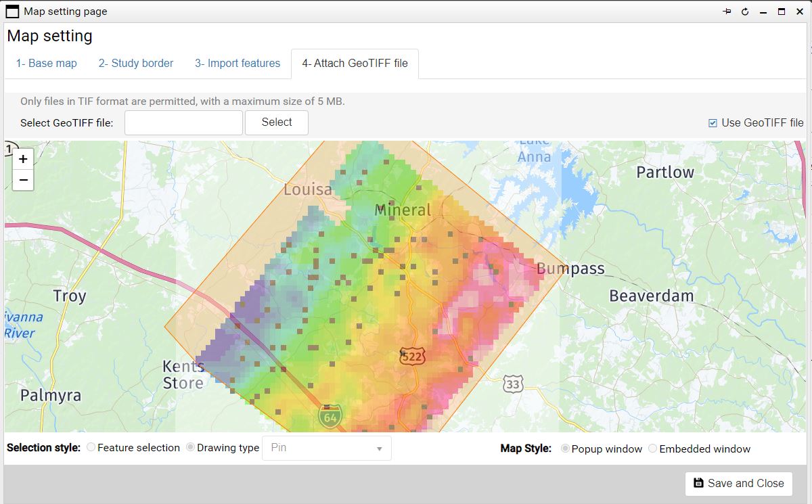Click the Route 33 shield marker
This screenshot has height=504, width=812.
513,384
